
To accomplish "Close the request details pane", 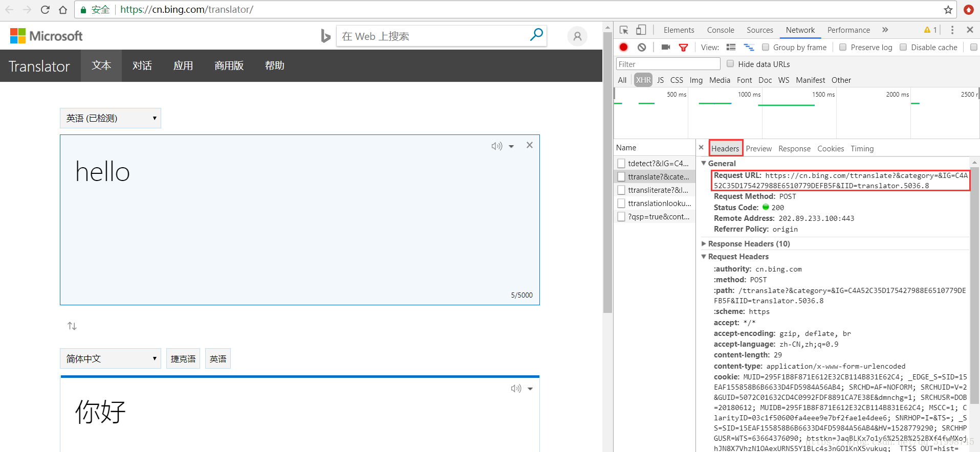I will pos(701,147).
